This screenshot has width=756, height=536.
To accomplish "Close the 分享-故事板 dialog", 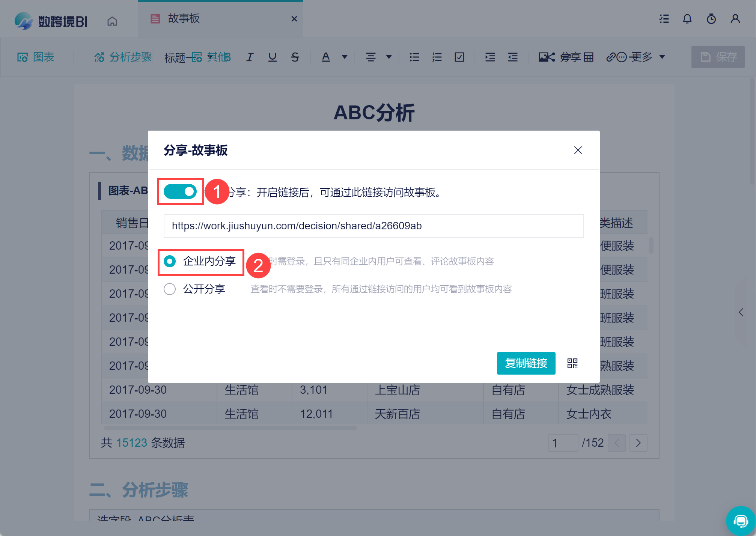I will (578, 150).
